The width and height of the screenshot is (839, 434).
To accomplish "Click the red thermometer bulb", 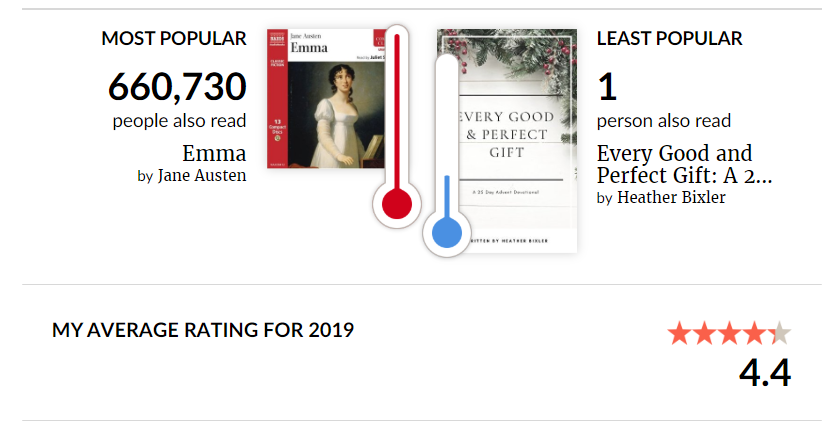I will 397,204.
